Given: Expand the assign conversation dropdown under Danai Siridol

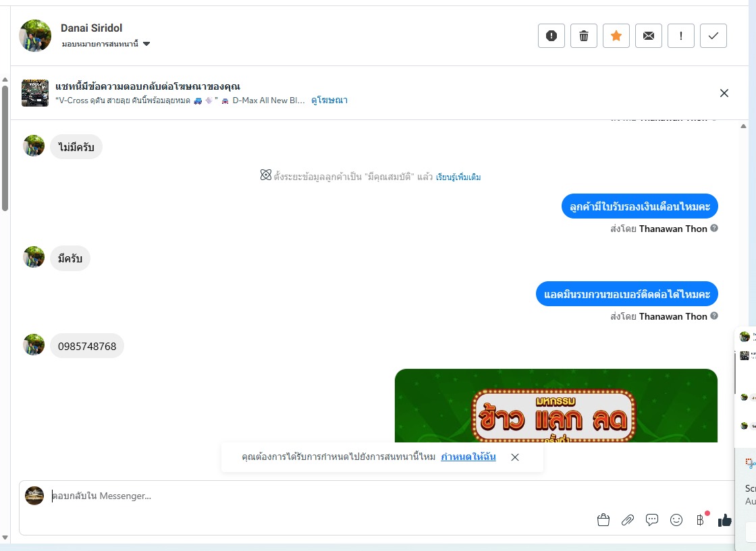Looking at the screenshot, I should click(106, 44).
